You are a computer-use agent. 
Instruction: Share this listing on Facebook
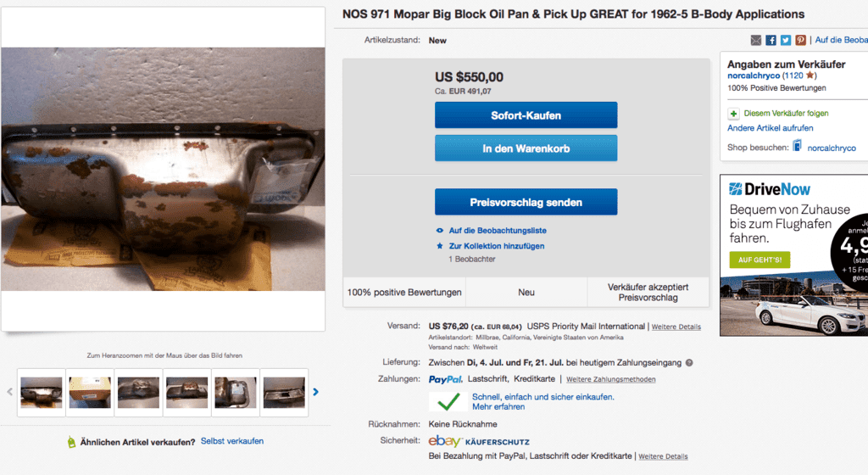click(x=771, y=40)
